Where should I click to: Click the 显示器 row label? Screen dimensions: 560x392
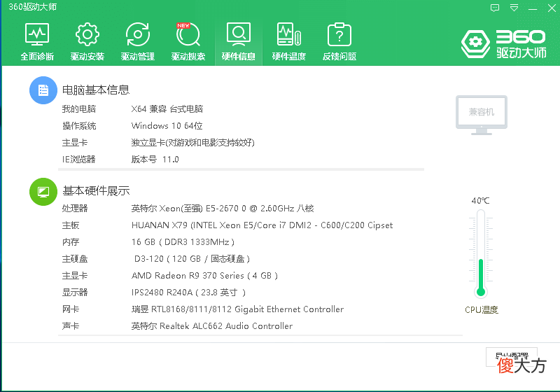(75, 293)
